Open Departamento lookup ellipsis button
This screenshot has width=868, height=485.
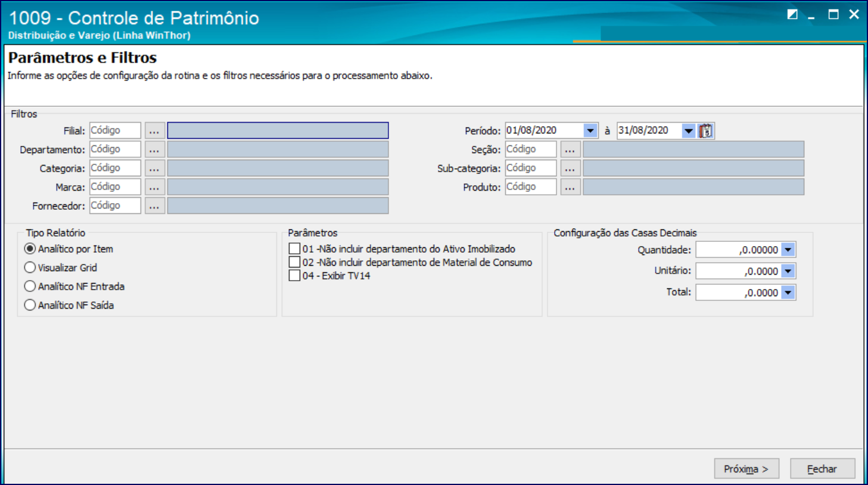pyautogui.click(x=154, y=150)
